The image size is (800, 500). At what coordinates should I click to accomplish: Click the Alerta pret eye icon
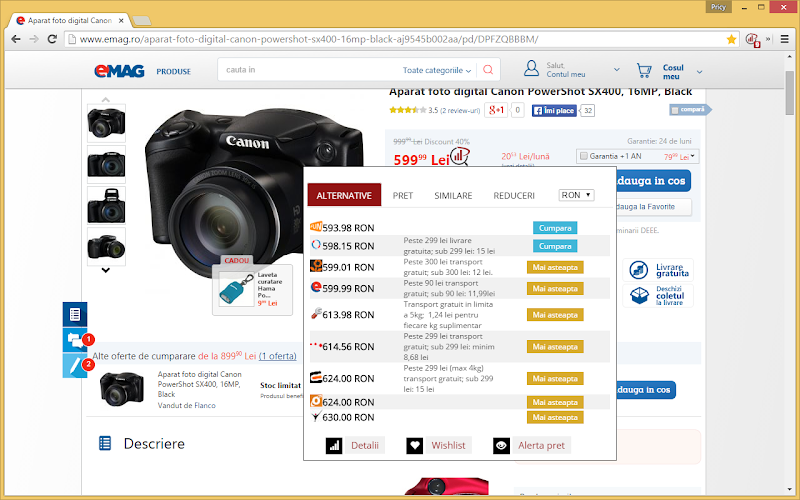[501, 445]
